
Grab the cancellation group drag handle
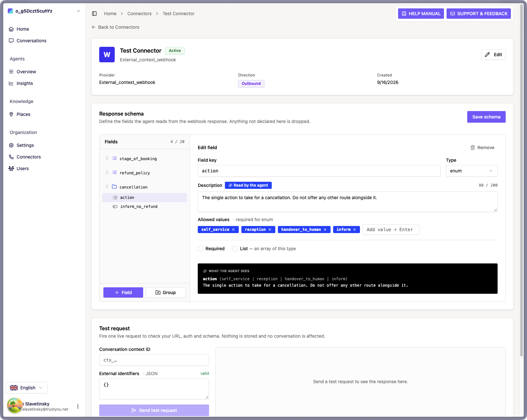click(x=107, y=187)
